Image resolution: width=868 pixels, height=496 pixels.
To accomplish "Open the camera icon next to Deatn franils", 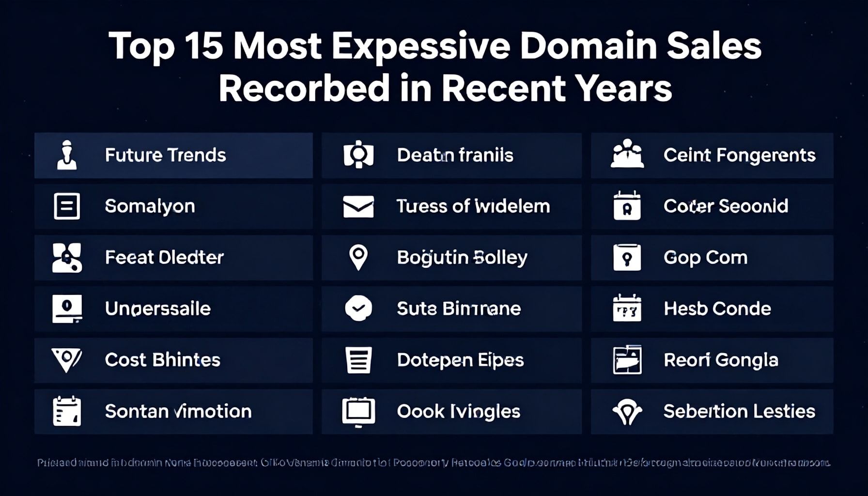I will pyautogui.click(x=358, y=155).
